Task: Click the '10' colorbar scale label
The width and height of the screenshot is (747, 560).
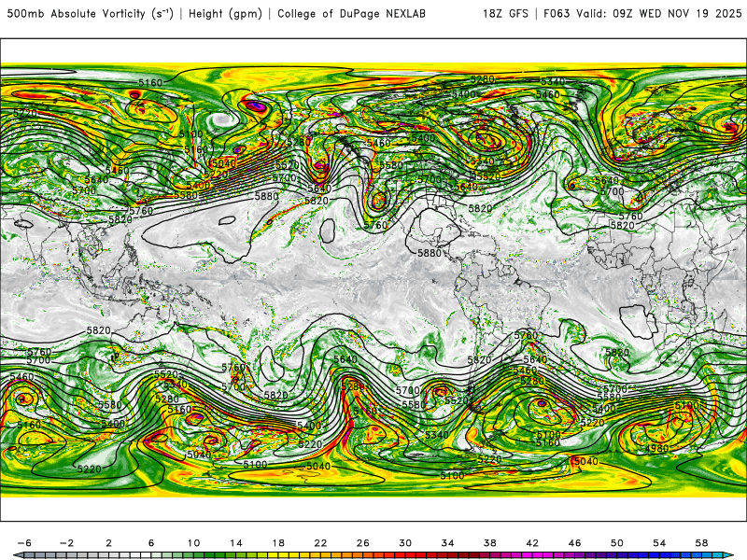Action: 193,543
